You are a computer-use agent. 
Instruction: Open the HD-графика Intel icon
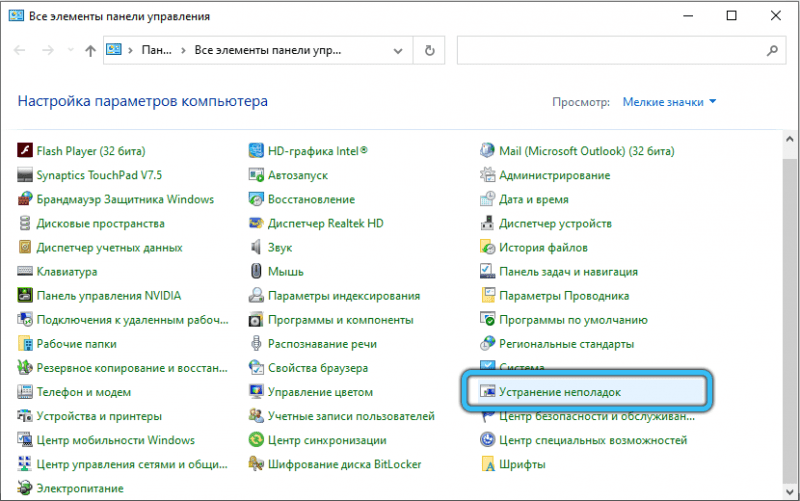(x=256, y=151)
